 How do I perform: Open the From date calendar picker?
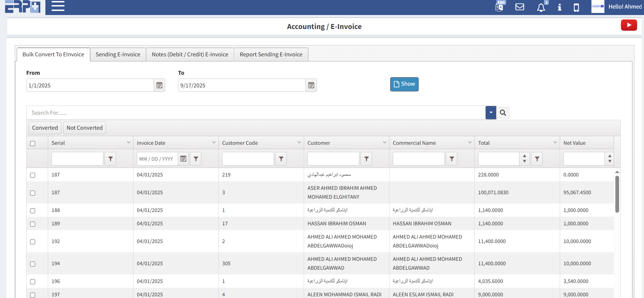(159, 85)
